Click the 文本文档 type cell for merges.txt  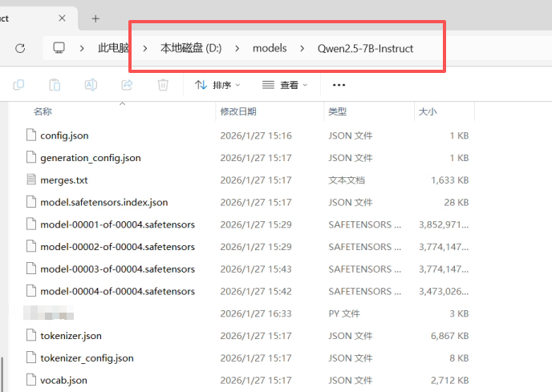point(347,180)
